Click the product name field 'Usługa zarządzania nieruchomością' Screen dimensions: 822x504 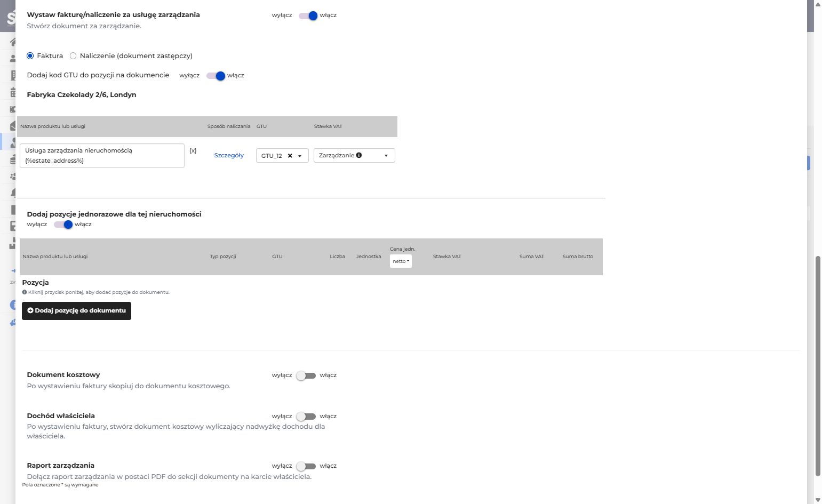(102, 156)
